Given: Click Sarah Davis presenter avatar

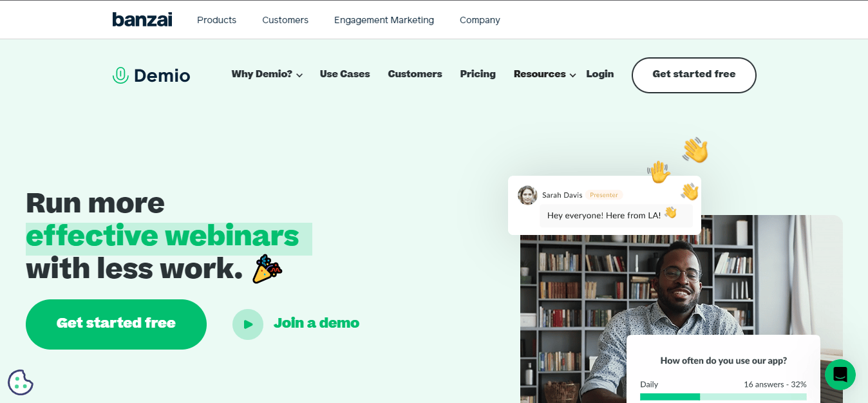Looking at the screenshot, I should [x=527, y=195].
